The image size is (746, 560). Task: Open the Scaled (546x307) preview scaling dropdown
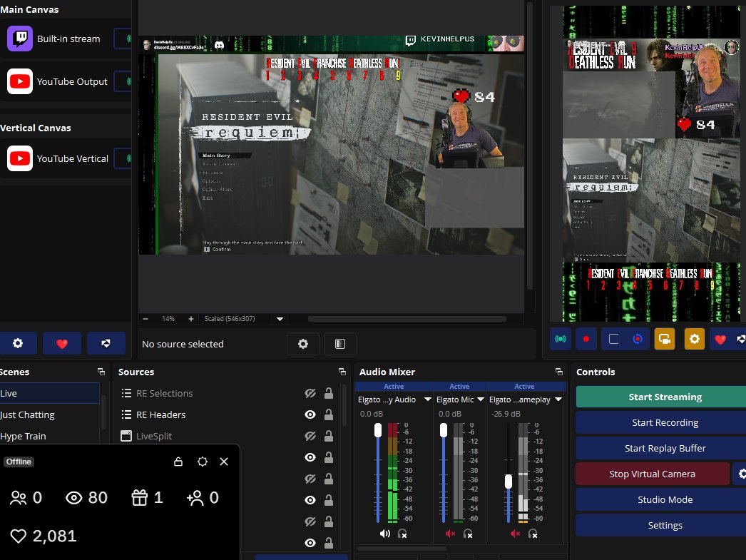coord(280,319)
